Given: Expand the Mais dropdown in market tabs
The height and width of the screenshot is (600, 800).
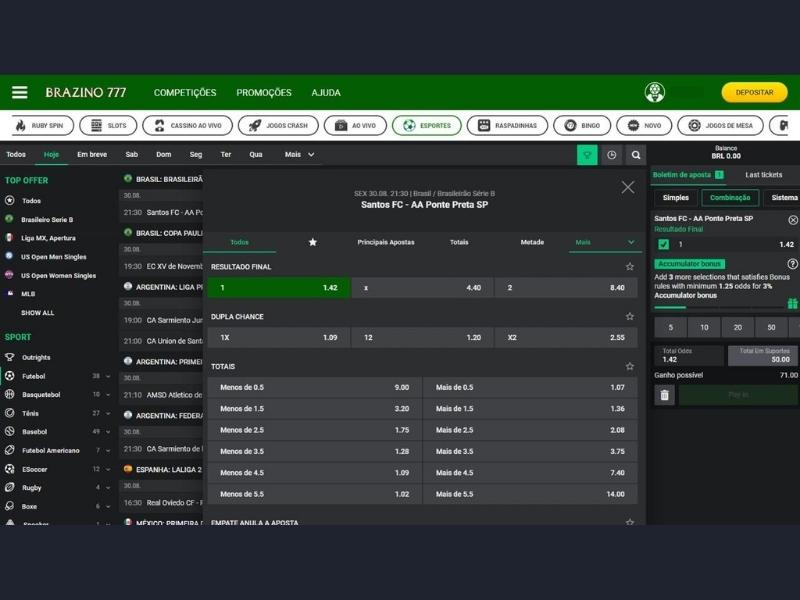Looking at the screenshot, I should point(604,242).
